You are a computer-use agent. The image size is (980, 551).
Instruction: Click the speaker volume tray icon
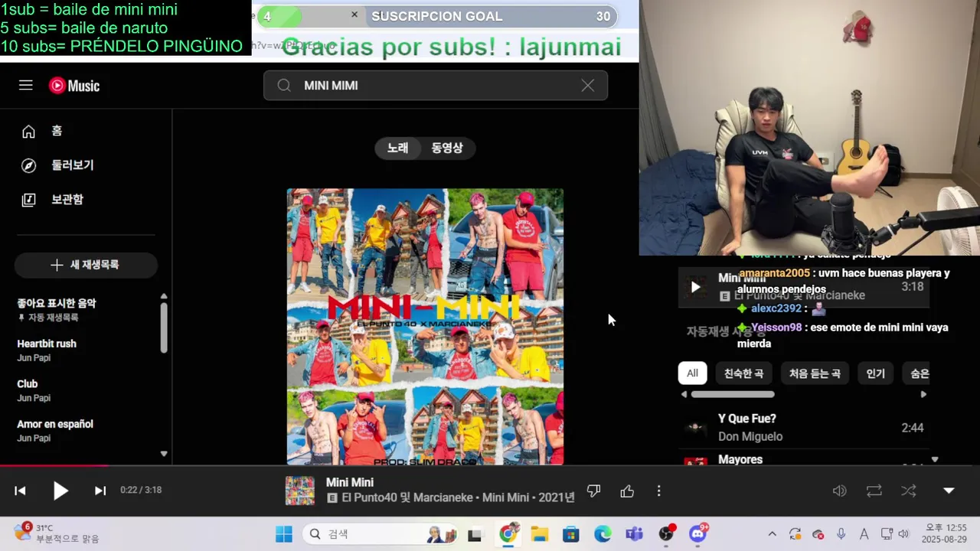[903, 534]
